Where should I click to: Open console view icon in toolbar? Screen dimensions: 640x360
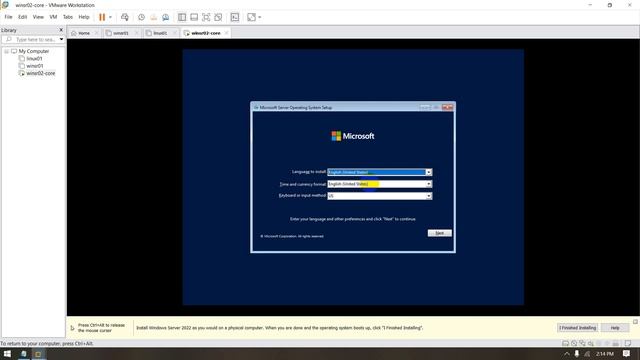(x=235, y=17)
